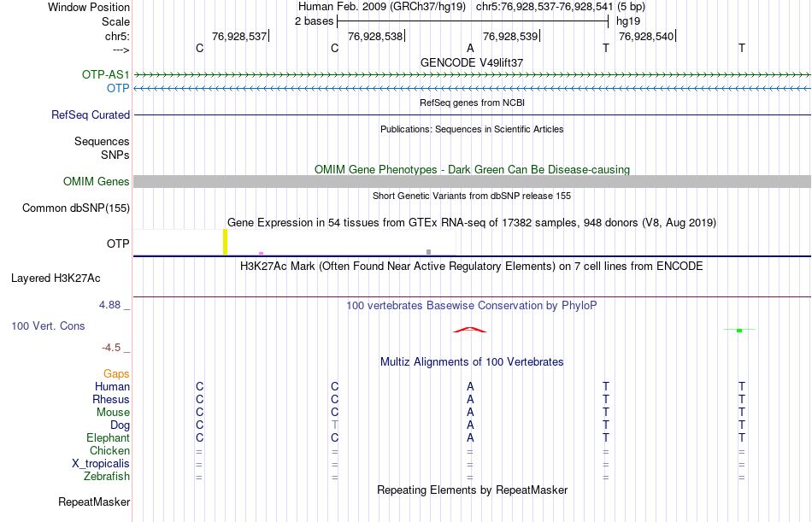812x522 pixels.
Task: Click the blue OTP gene label
Action: (x=118, y=88)
